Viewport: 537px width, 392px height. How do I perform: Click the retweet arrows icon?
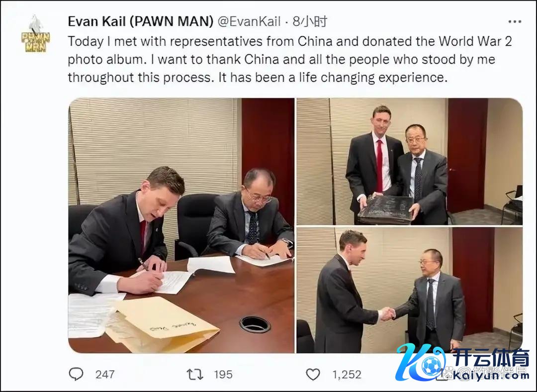[x=194, y=374]
